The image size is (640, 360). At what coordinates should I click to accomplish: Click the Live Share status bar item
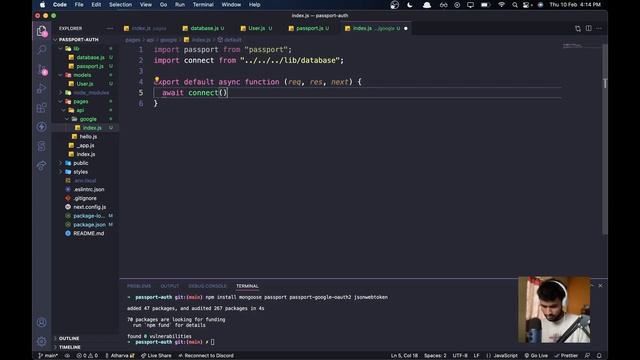156,356
